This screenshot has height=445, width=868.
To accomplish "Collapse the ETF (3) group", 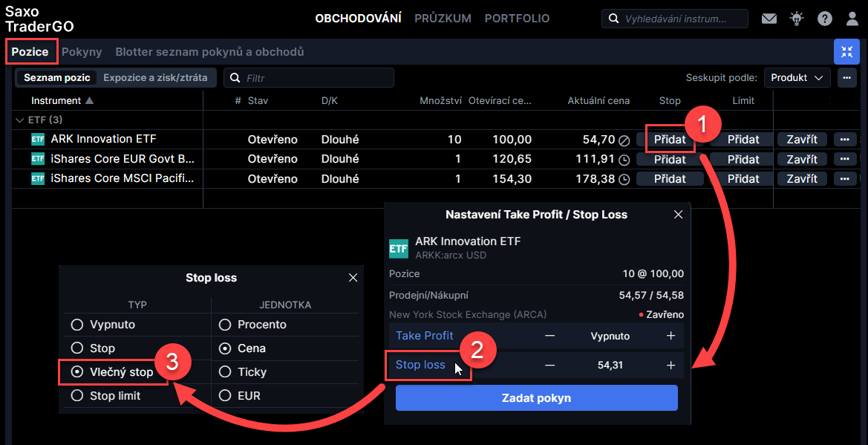I will (20, 120).
